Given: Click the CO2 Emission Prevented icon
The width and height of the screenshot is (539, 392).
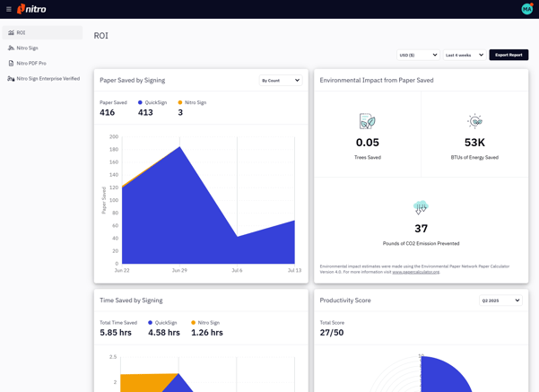Looking at the screenshot, I should pos(421,207).
